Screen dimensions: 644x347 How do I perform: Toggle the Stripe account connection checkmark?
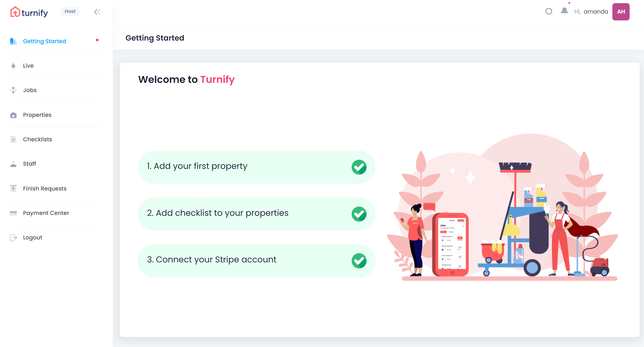(359, 261)
